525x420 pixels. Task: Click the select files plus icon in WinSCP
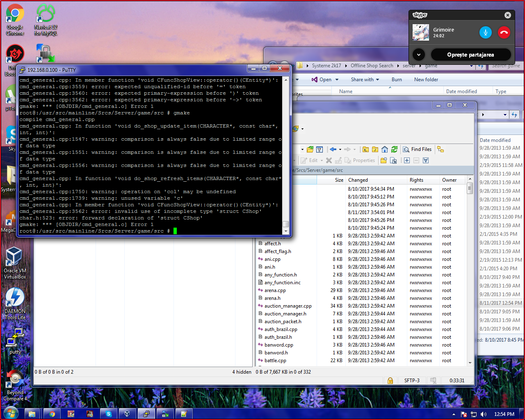pyautogui.click(x=407, y=160)
